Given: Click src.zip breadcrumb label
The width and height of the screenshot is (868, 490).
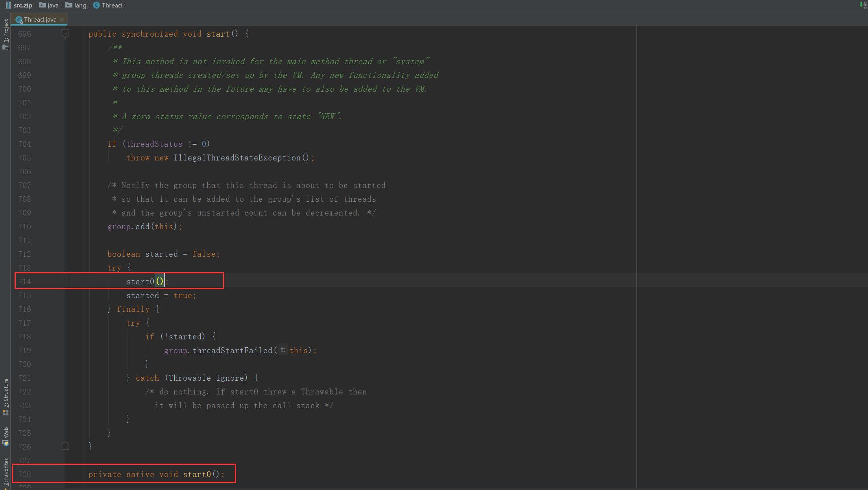Looking at the screenshot, I should [x=23, y=5].
